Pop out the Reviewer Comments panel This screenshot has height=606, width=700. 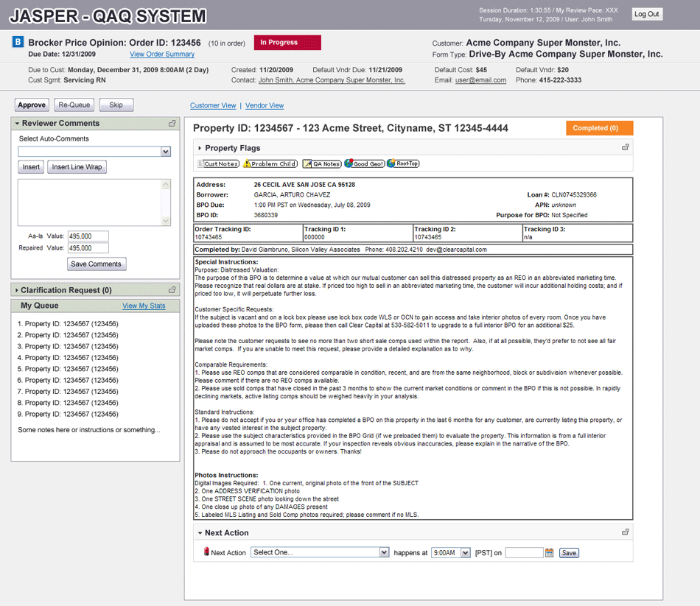[x=172, y=124]
